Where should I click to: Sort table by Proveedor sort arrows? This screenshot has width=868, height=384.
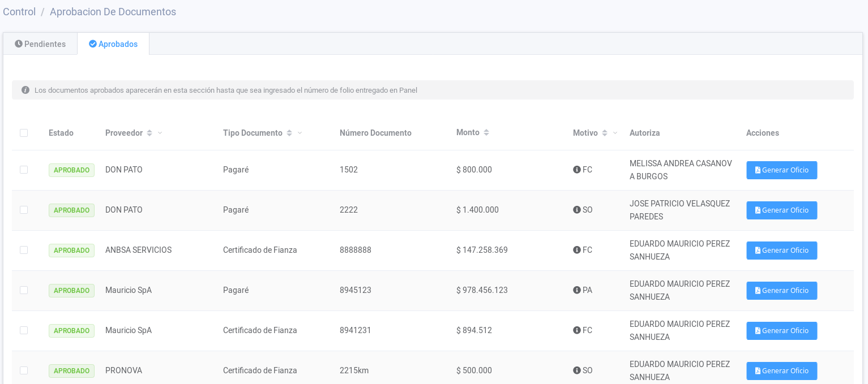tap(149, 133)
